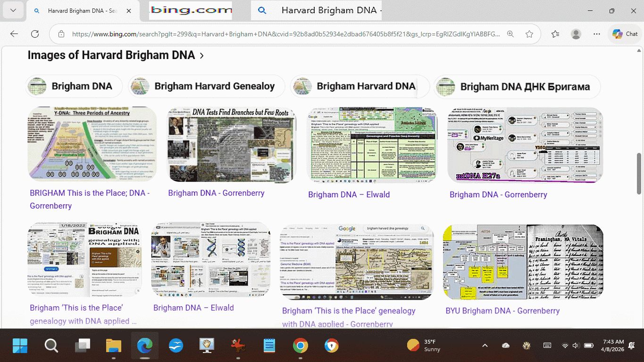The image size is (644, 362).
Task: Show hidden icons chevron in system tray
Action: click(485, 345)
